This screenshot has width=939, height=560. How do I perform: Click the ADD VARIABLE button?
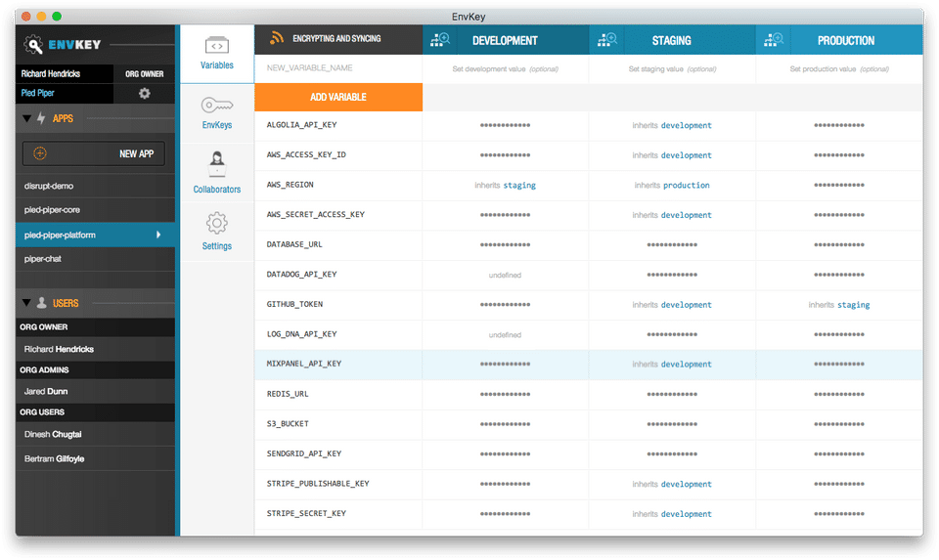click(338, 97)
